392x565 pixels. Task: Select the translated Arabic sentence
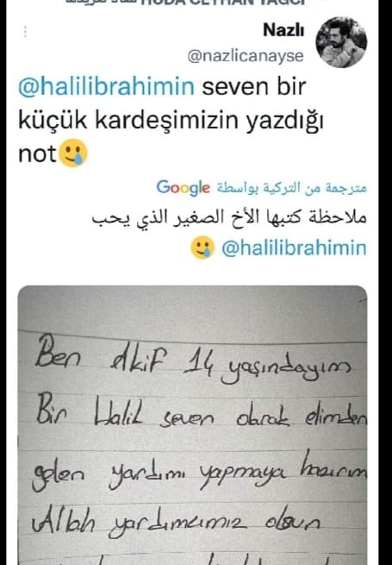229,218
